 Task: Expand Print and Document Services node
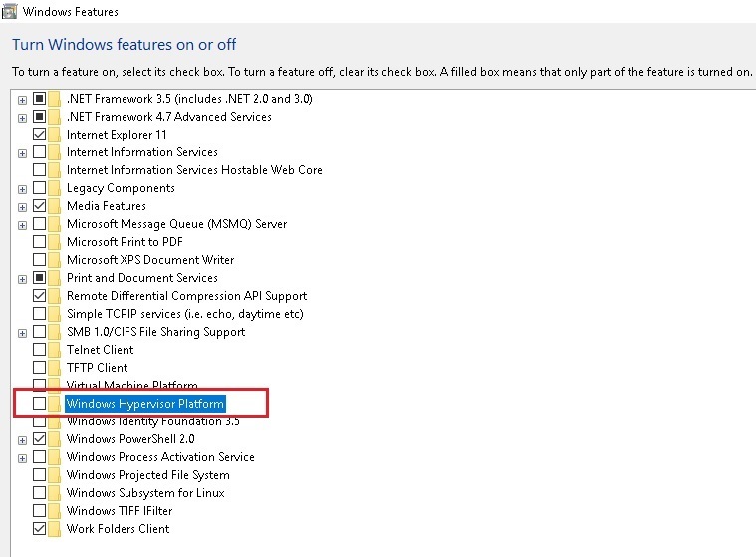point(22,279)
